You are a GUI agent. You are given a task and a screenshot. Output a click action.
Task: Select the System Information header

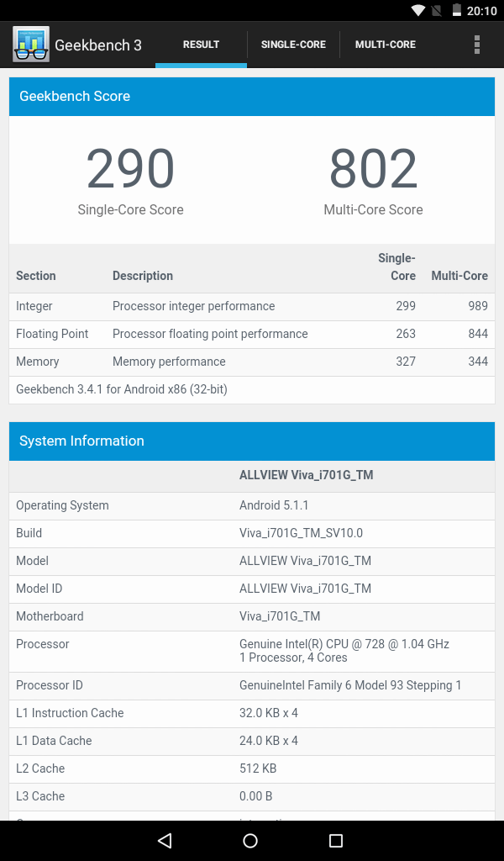coord(252,441)
